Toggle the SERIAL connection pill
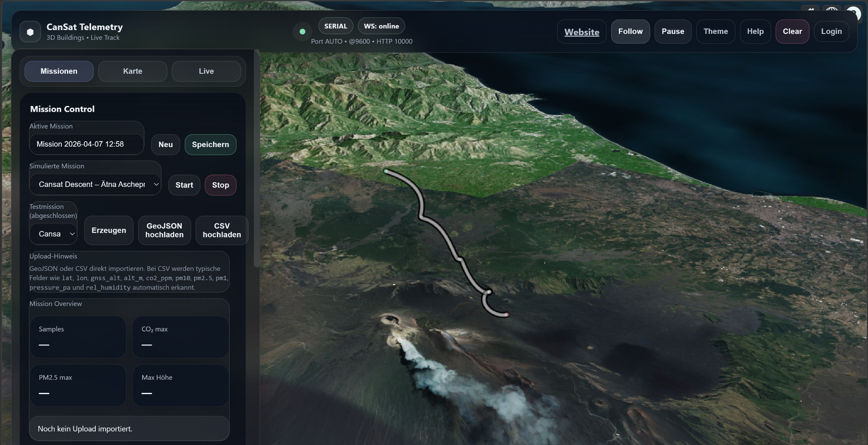Screen dimensions: 868x445 coord(336,26)
